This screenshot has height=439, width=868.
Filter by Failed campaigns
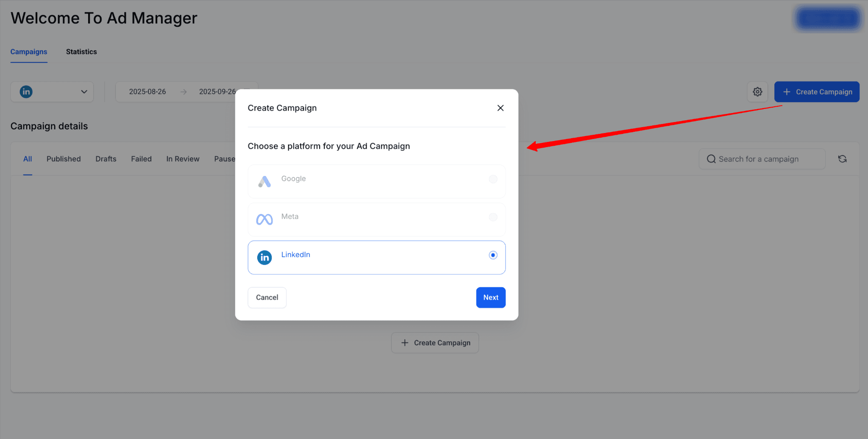point(141,159)
